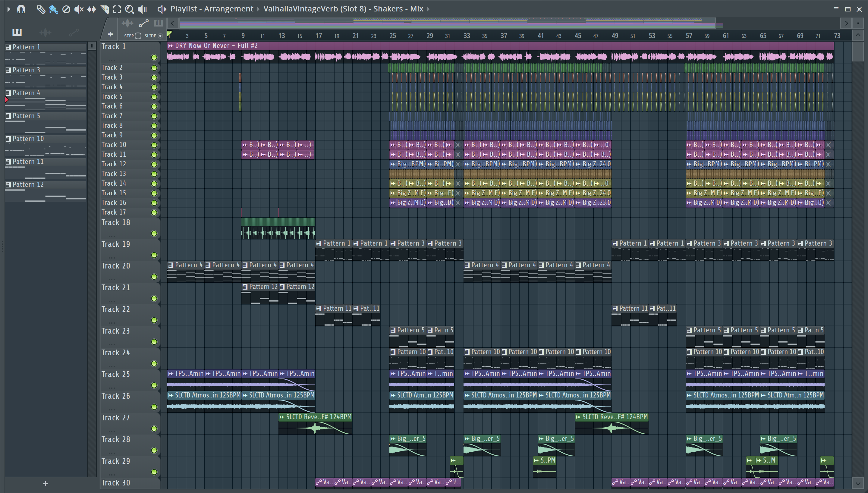Click the add track plus button

pos(110,34)
